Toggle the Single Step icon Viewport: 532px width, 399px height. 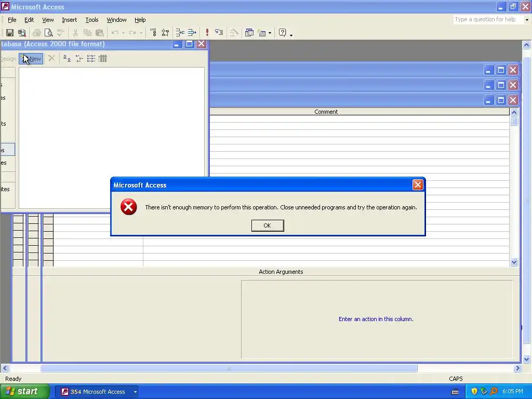(x=219, y=33)
